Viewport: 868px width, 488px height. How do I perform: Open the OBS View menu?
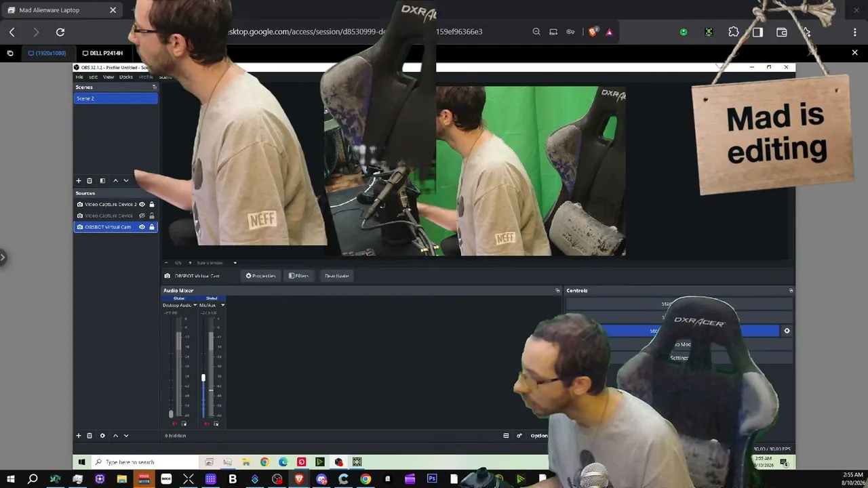coord(108,77)
